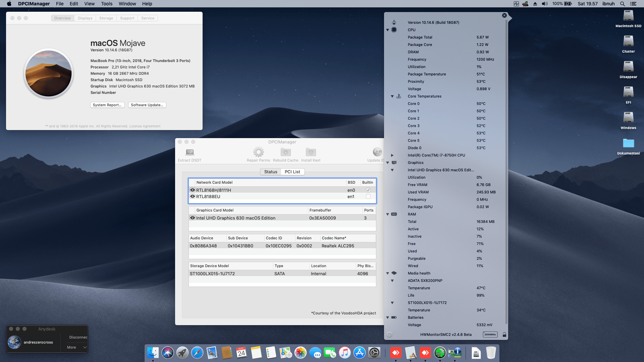This screenshot has width=644, height=362.
Task: Collapse the Batteries section
Action: tap(387, 317)
